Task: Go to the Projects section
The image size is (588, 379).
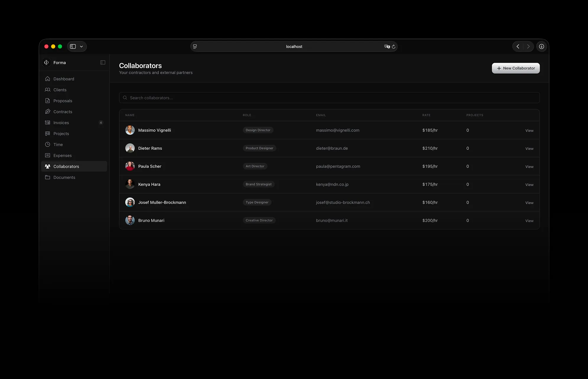Action: click(x=61, y=133)
